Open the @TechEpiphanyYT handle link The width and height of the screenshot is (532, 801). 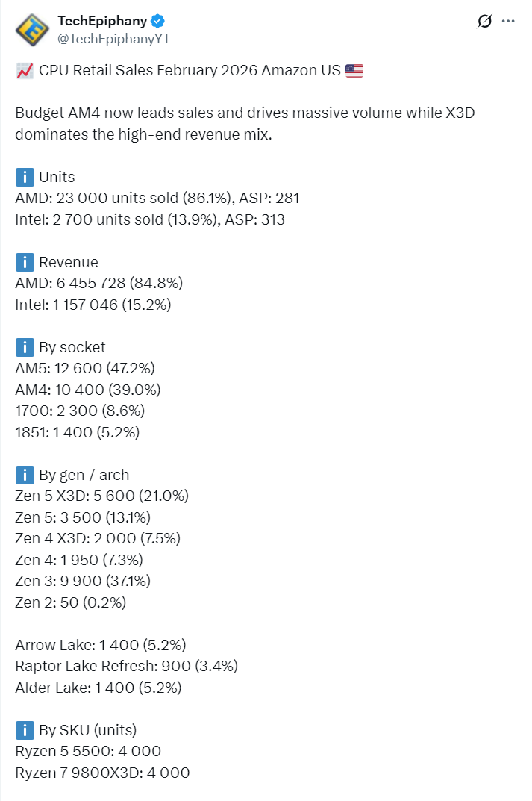point(113,39)
